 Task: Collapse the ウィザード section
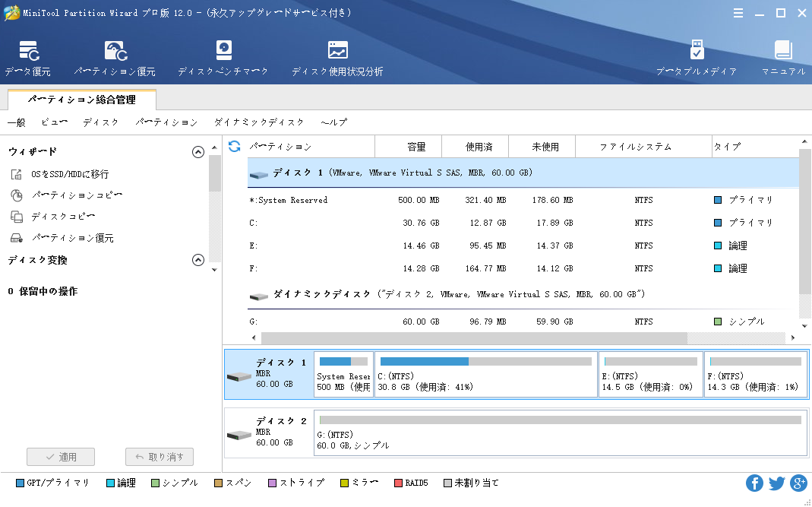click(x=198, y=151)
